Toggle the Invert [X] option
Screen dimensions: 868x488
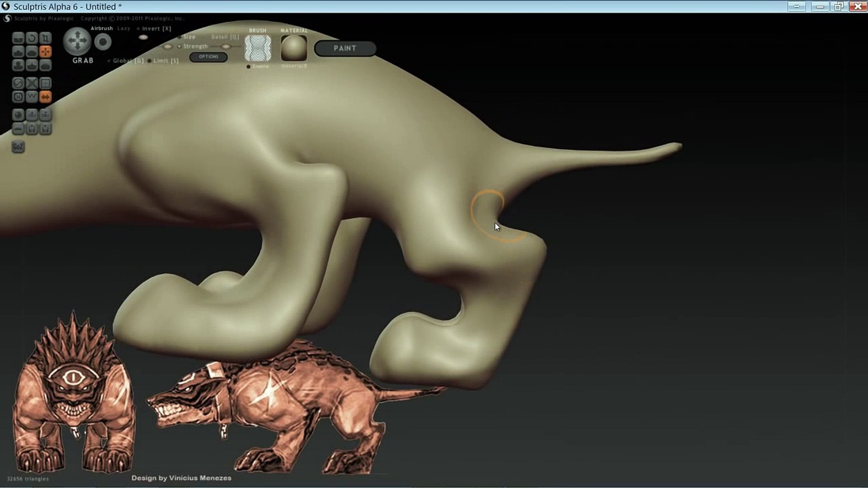[x=156, y=28]
